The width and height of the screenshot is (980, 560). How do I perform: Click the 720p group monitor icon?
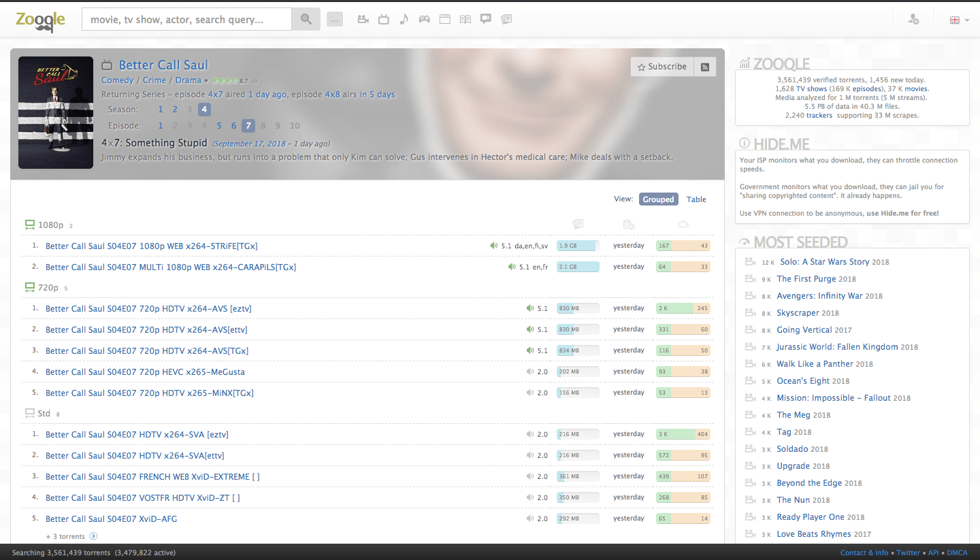[x=30, y=288]
